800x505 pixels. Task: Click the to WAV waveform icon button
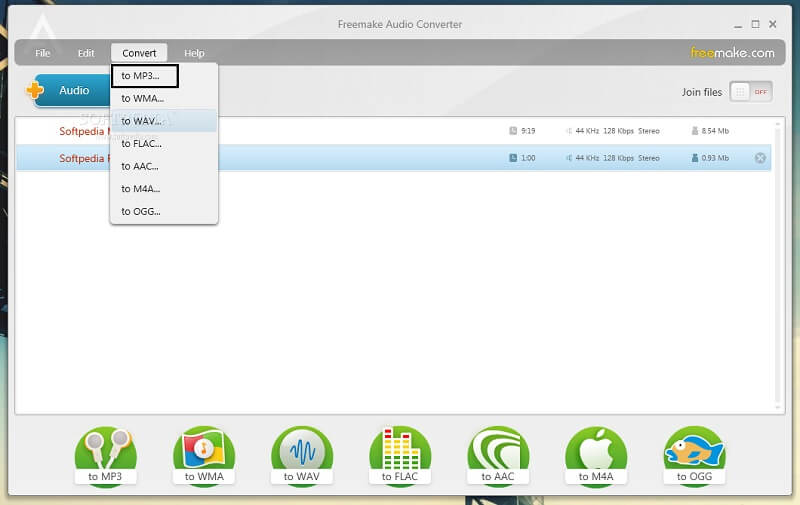click(x=302, y=456)
